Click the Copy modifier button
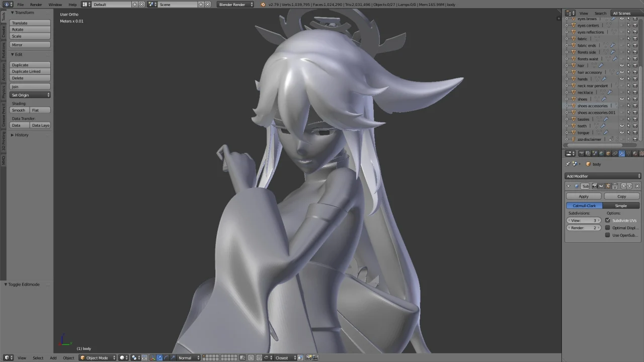The width and height of the screenshot is (644, 362). click(x=622, y=196)
